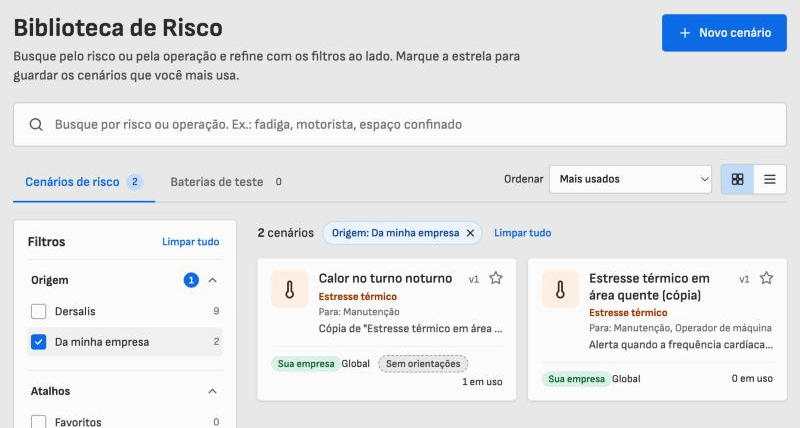Click Limpar tudo next to the filter chip
The height and width of the screenshot is (428, 800).
point(522,233)
